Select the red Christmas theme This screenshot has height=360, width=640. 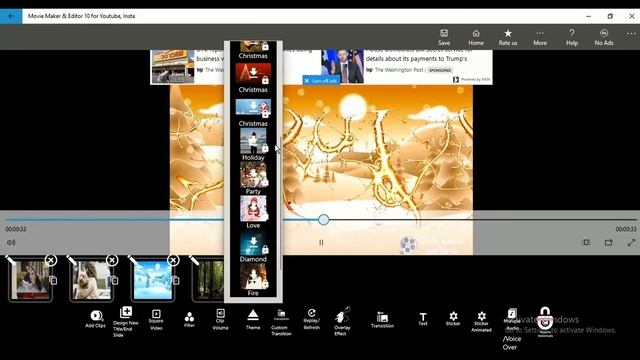(253, 78)
